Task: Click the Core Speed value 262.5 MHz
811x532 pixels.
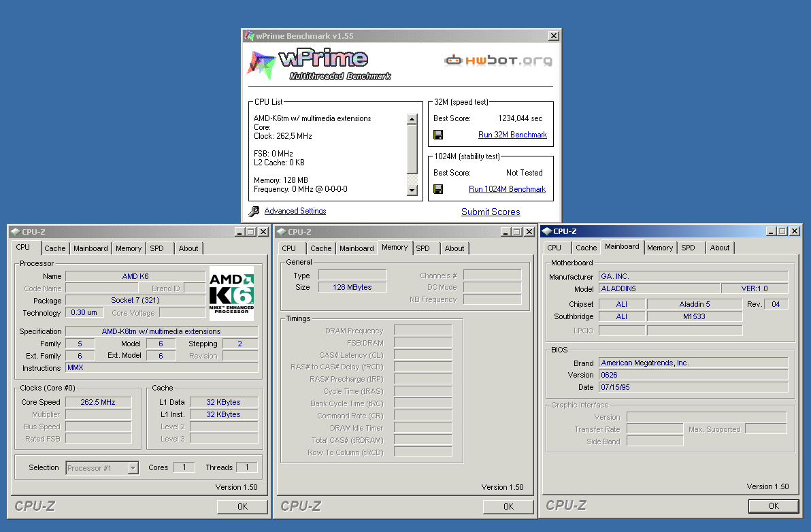Action: pyautogui.click(x=98, y=402)
